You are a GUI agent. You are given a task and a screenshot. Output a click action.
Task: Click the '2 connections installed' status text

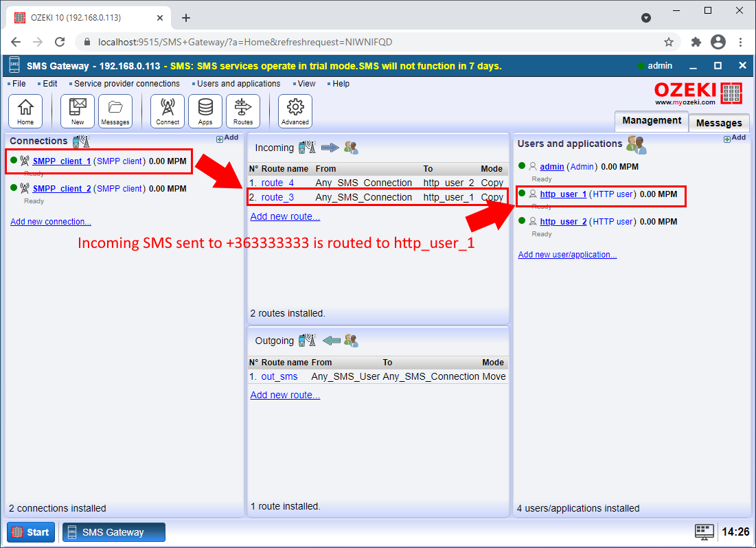pos(58,508)
